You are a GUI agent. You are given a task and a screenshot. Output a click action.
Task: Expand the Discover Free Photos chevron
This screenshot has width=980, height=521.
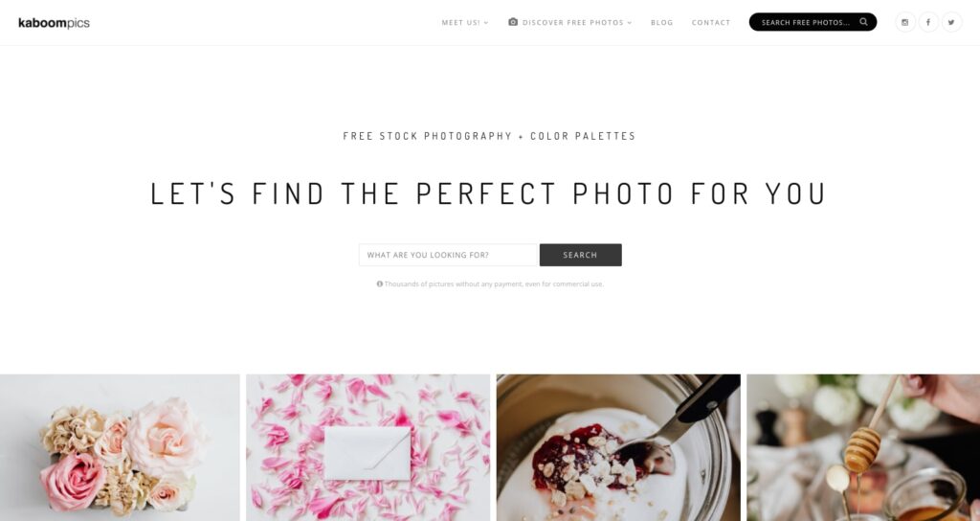coord(630,23)
